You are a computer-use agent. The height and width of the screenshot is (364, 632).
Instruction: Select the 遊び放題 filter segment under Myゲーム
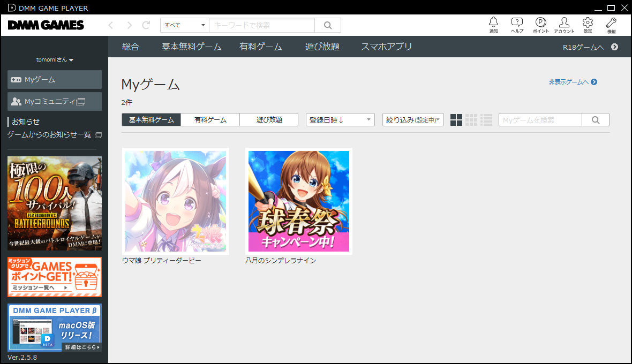[x=269, y=120]
